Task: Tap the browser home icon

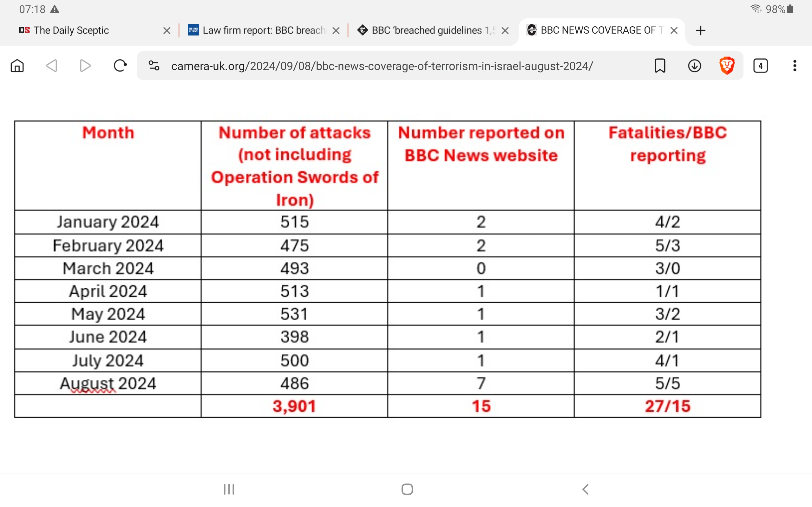Action: 17,66
